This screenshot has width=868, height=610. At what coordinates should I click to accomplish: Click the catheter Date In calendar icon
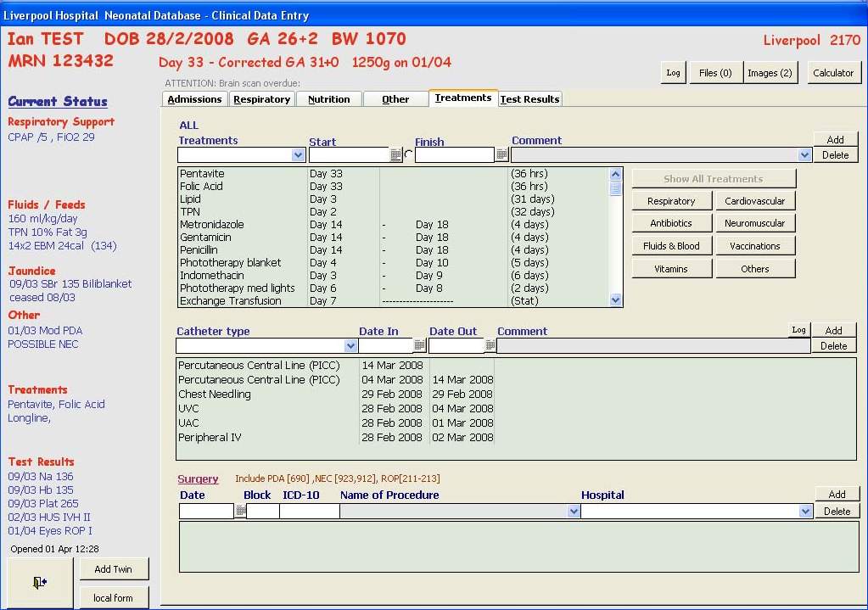tap(419, 346)
